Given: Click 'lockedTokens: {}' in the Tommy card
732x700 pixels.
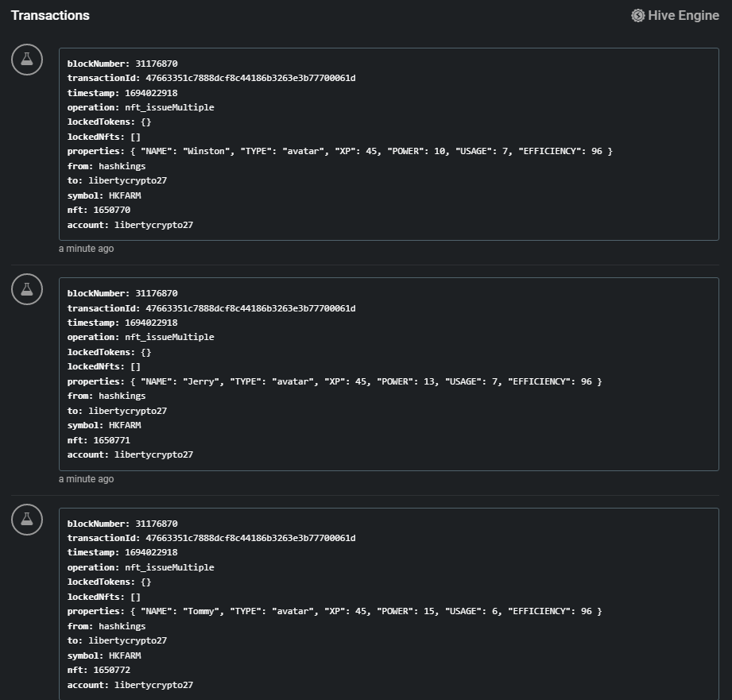Looking at the screenshot, I should [109, 582].
